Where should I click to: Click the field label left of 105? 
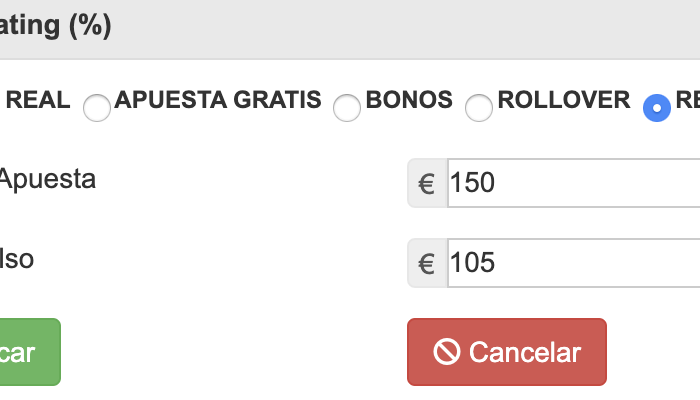tap(17, 260)
